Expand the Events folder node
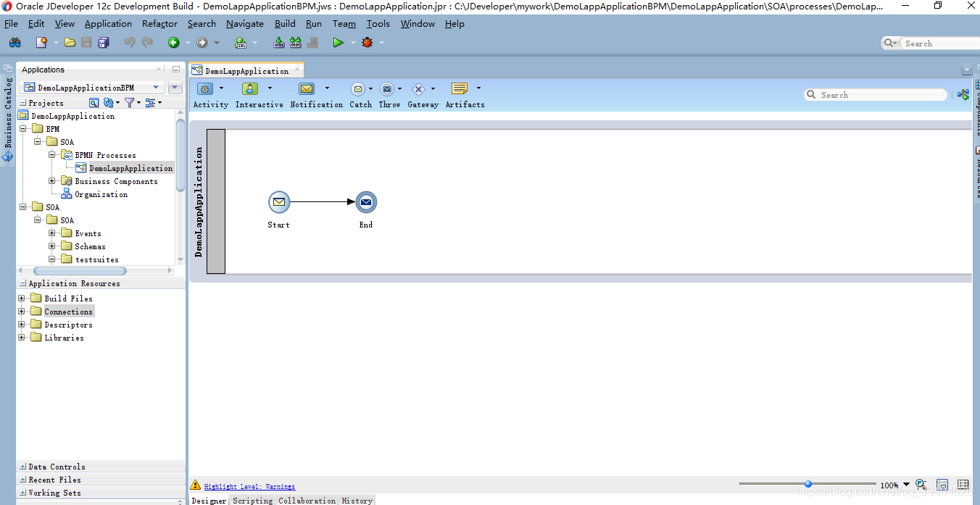This screenshot has height=505, width=980. click(52, 233)
